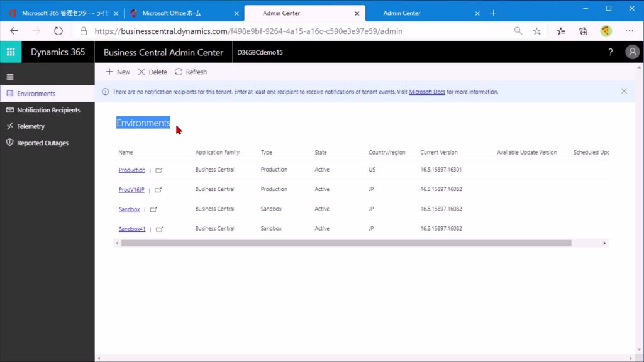Click the Current Version column header
This screenshot has width=644, height=362.
tap(438, 152)
